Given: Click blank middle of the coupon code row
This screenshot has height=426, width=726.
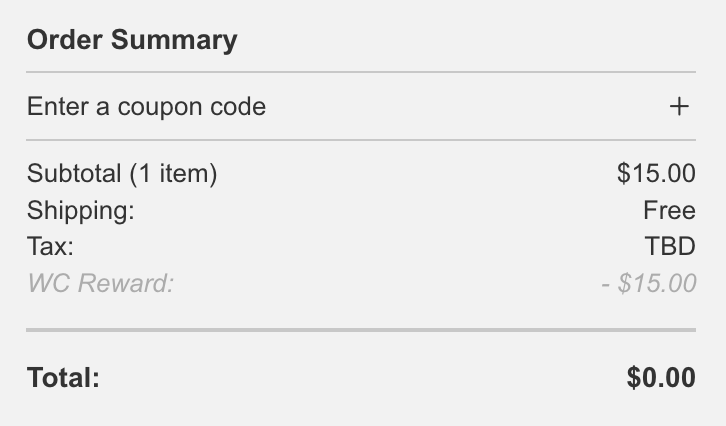Looking at the screenshot, I should [x=460, y=106].
